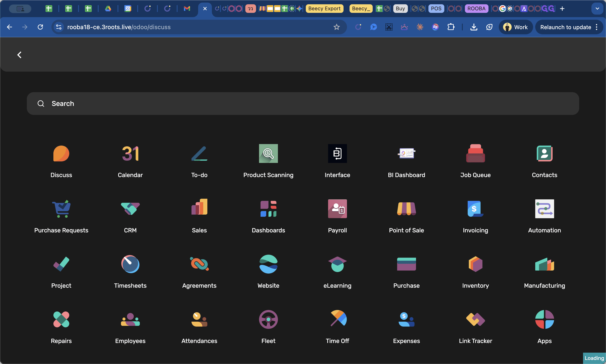Open the Agreements app
The width and height of the screenshot is (606, 364).
coord(199,272)
